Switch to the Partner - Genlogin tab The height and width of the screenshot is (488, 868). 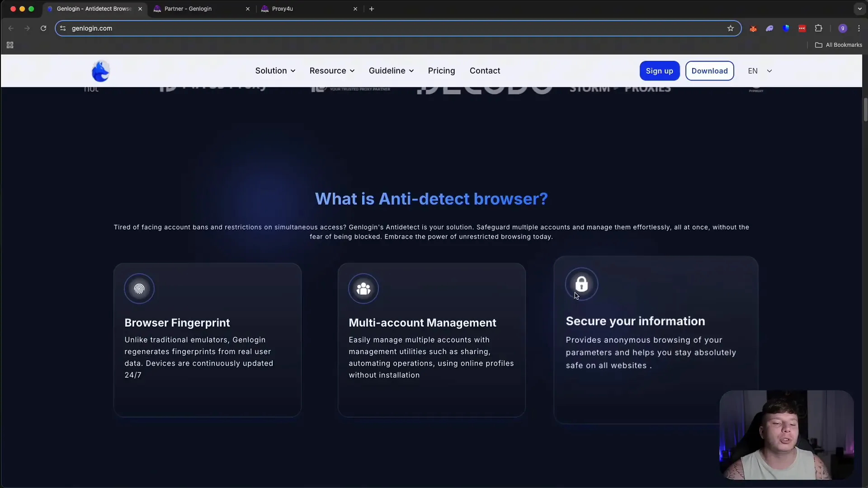201,9
